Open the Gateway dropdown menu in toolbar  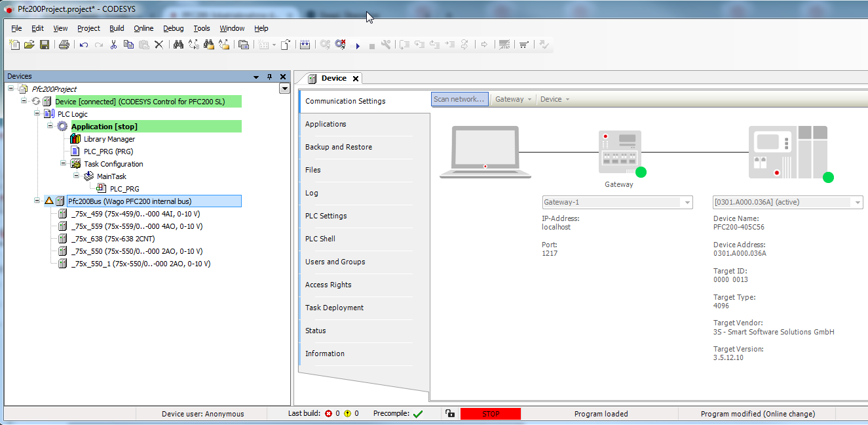coord(513,99)
